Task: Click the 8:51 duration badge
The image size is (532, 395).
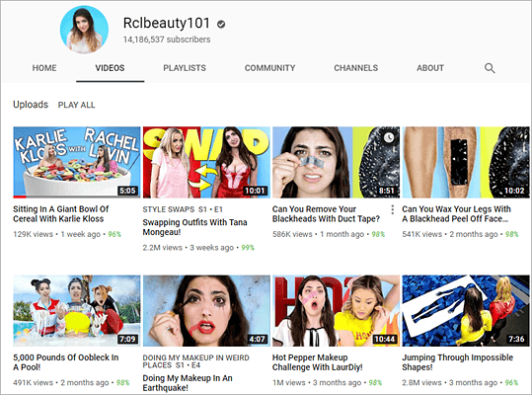Action: tap(387, 191)
